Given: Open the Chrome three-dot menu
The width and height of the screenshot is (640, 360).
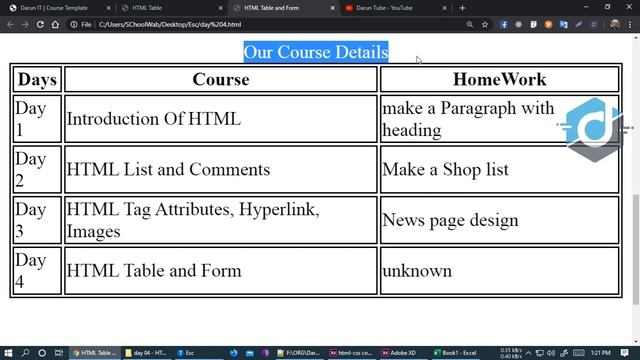Looking at the screenshot, I should coord(630,24).
